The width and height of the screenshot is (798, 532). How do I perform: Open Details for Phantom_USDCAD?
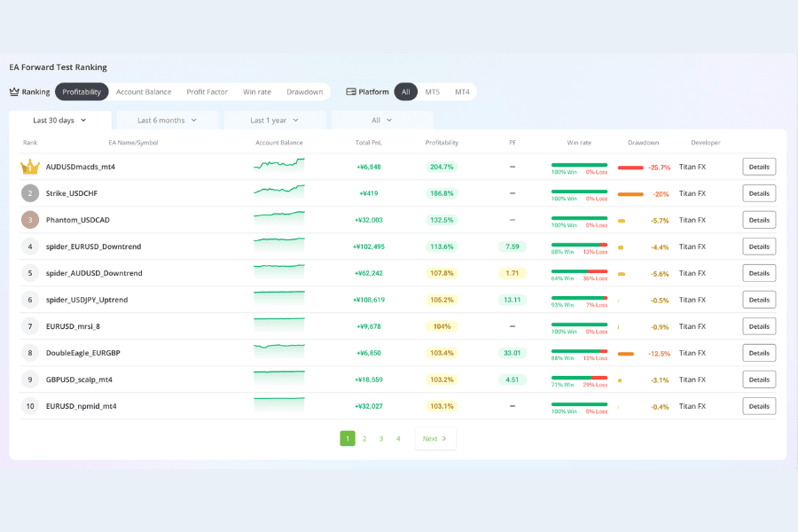click(759, 220)
